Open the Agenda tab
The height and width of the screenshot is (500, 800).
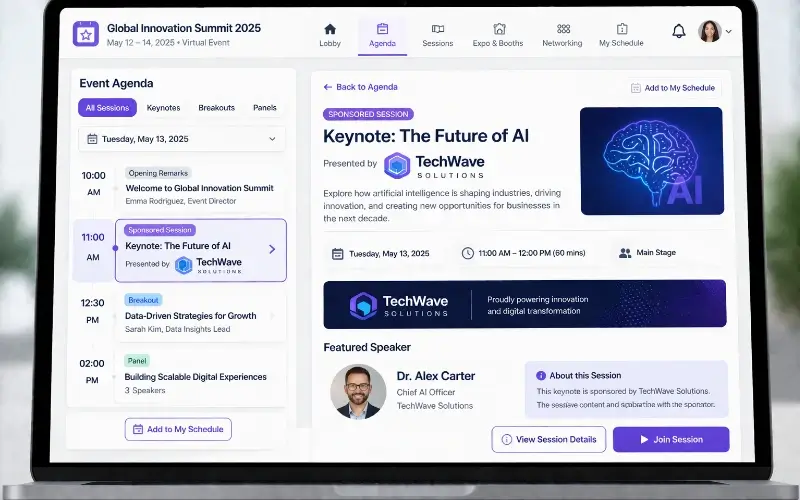point(382,36)
